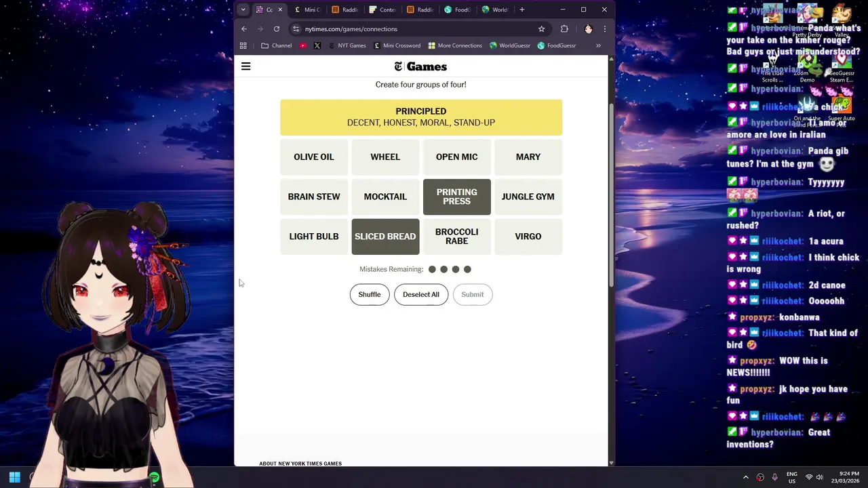Click the Deselect All button
868x488 pixels.
421,294
